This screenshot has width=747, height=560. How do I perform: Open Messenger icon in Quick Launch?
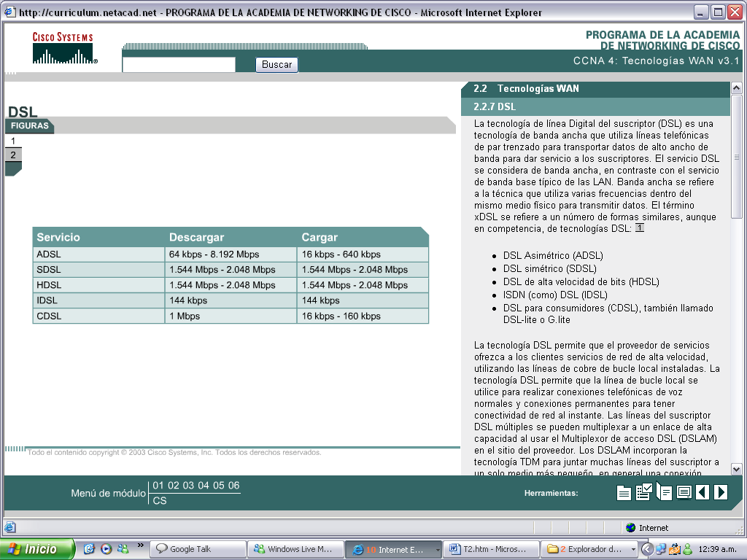click(123, 548)
